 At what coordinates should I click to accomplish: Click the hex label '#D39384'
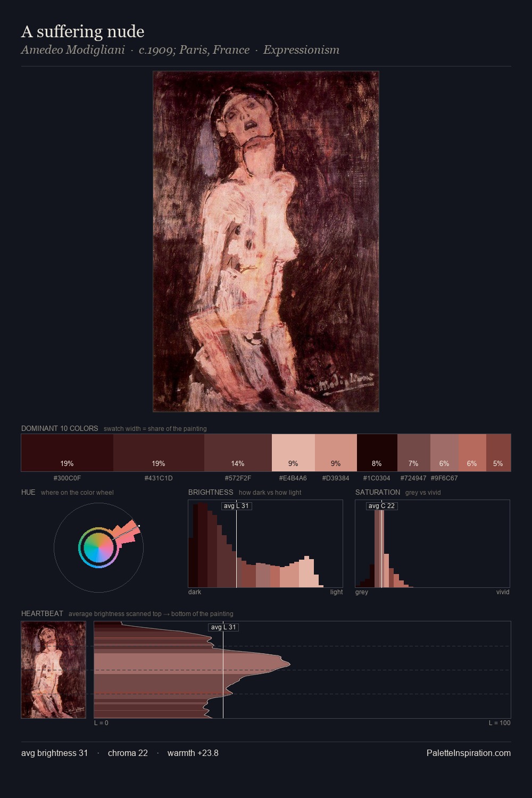tap(336, 478)
